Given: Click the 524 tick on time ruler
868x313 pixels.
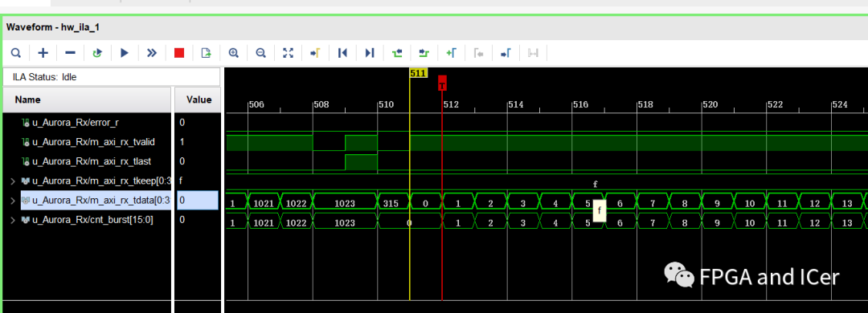Looking at the screenshot, I should coord(839,104).
